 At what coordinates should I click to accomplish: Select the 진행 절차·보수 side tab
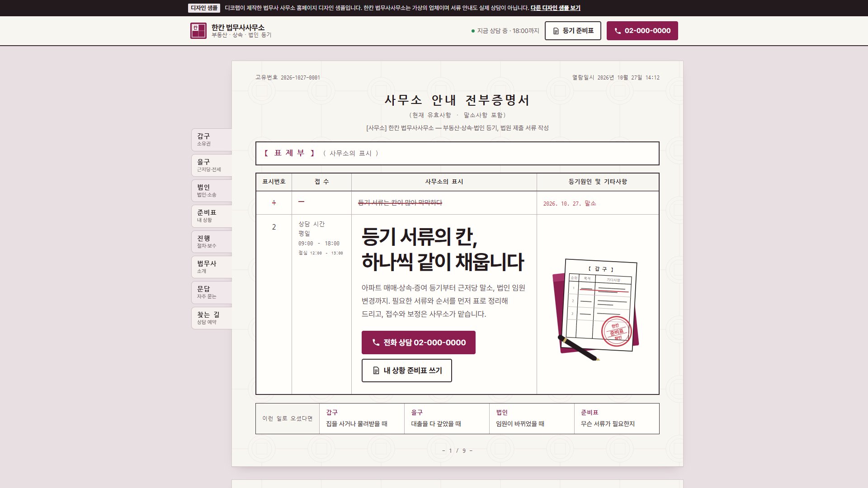click(x=212, y=242)
